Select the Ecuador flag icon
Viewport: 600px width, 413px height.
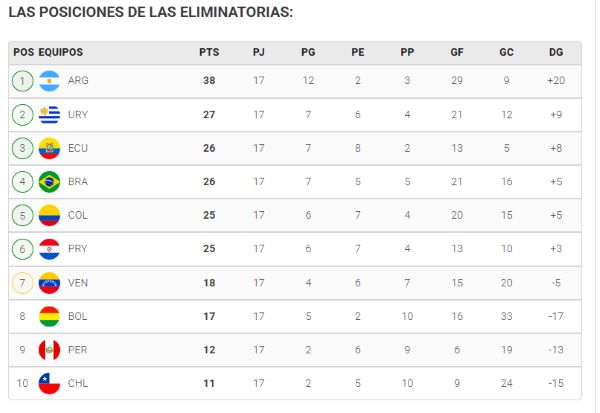(49, 148)
